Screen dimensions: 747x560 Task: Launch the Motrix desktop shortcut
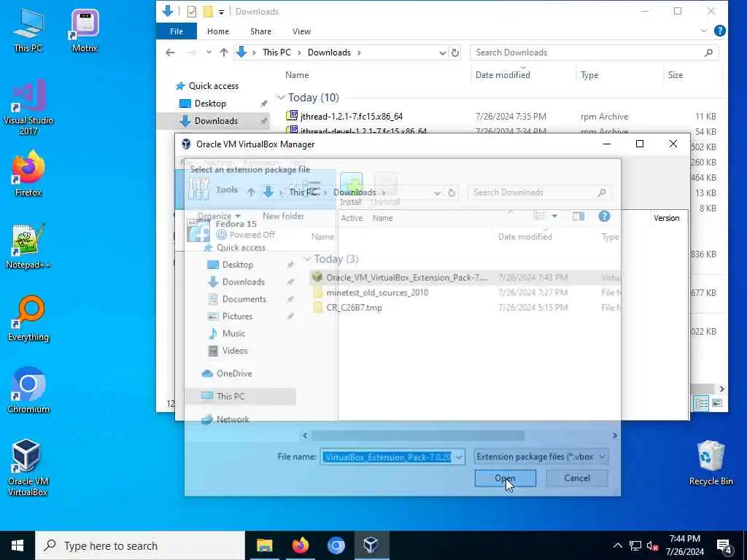coord(85,29)
